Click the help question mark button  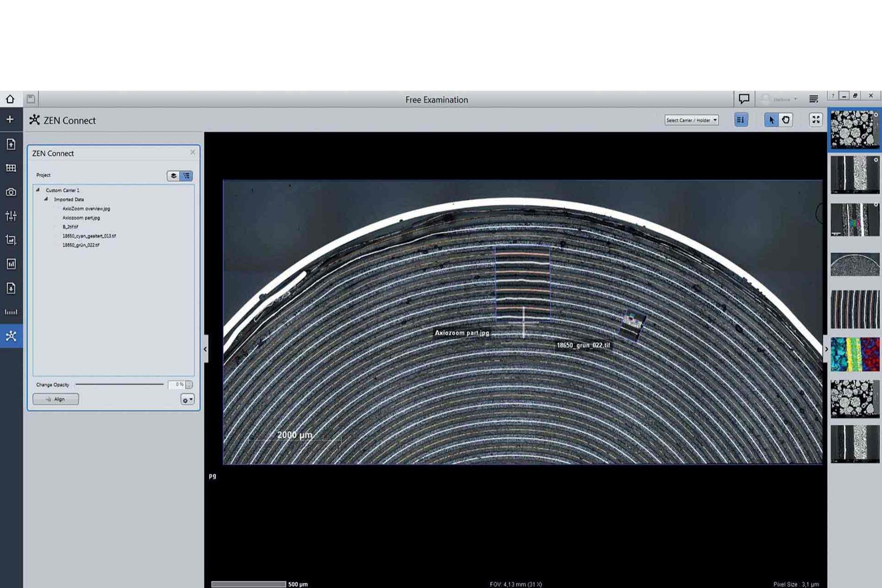(x=833, y=96)
